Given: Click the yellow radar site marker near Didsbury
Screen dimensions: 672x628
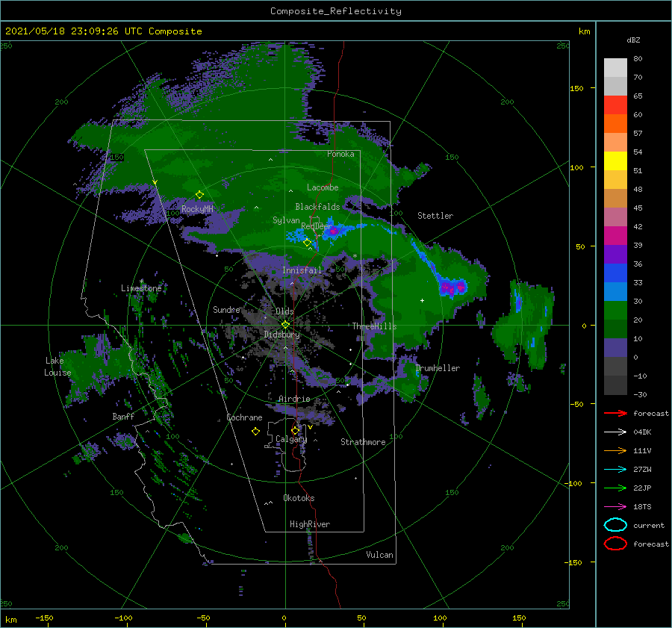Looking at the screenshot, I should point(285,325).
